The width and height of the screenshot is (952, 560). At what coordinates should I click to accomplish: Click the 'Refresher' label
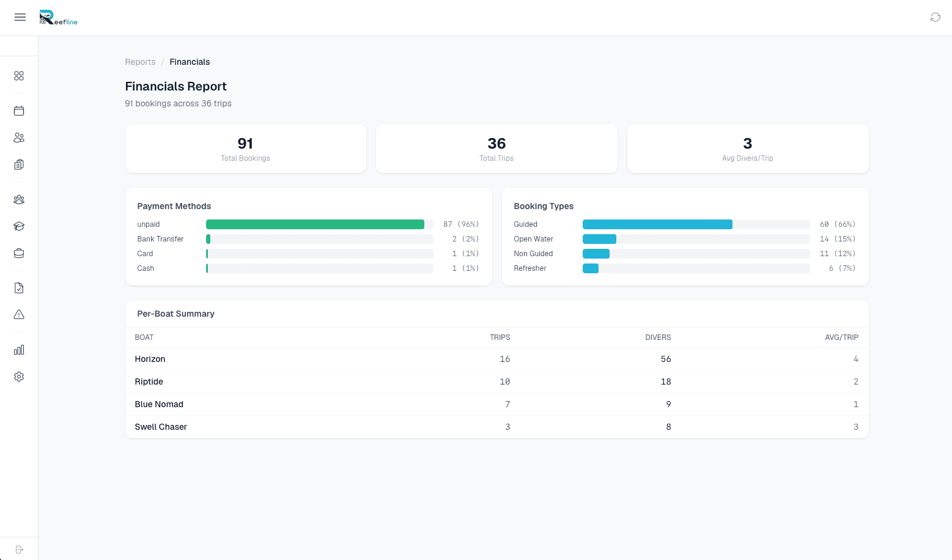[x=530, y=268]
